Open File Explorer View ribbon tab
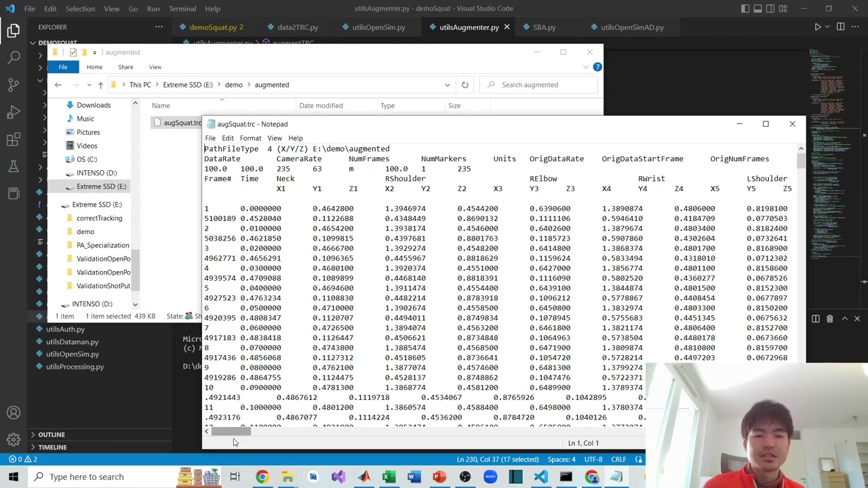The height and width of the screenshot is (488, 868). [155, 67]
